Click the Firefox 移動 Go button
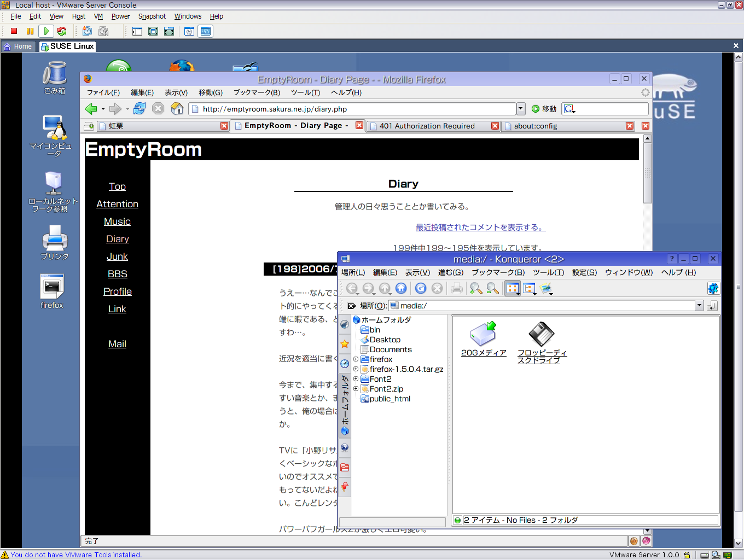The image size is (744, 560). pyautogui.click(x=544, y=109)
